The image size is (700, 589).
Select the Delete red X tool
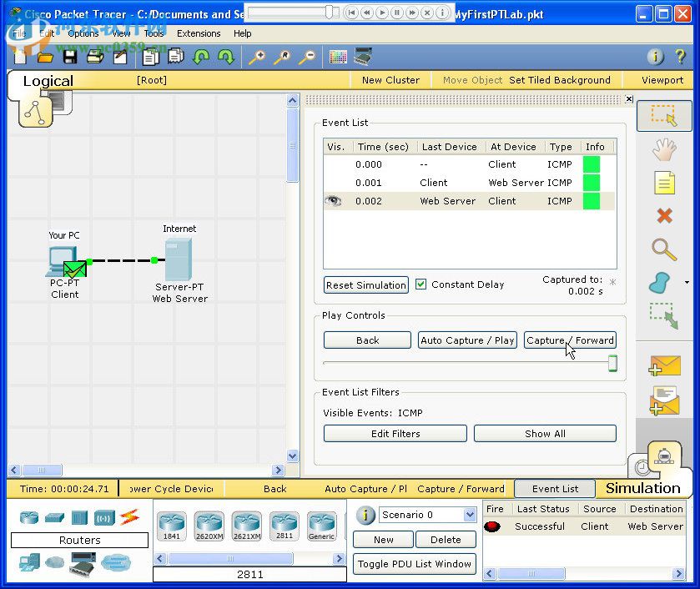664,216
